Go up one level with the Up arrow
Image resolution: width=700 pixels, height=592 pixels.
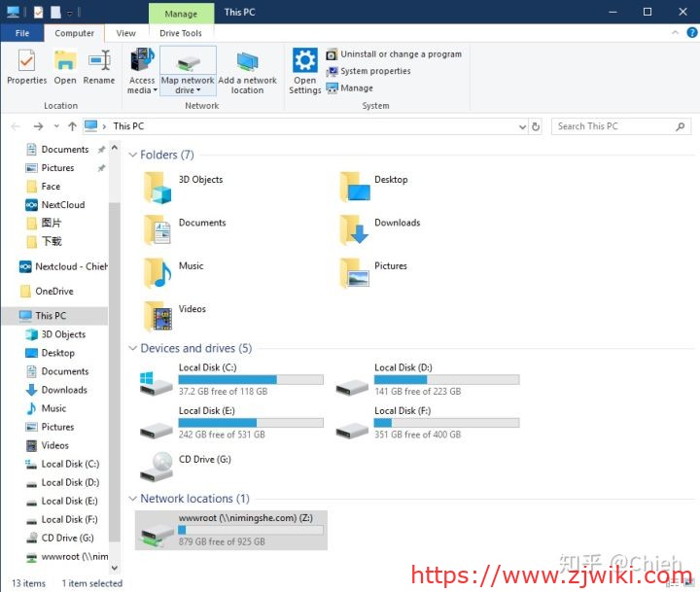point(72,126)
